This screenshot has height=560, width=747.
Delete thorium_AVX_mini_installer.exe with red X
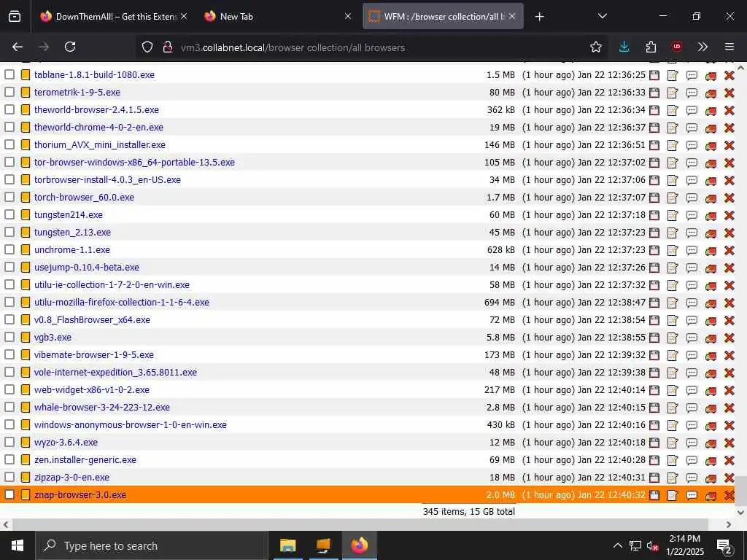[729, 145]
